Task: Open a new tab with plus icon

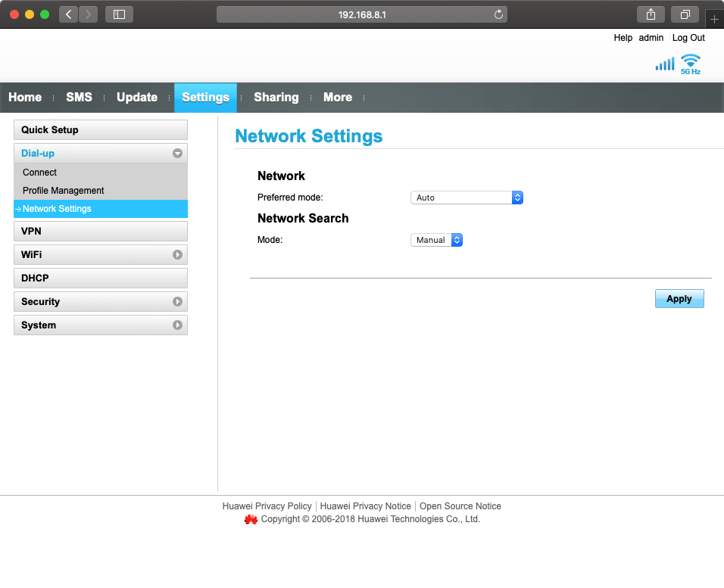Action: click(x=714, y=19)
